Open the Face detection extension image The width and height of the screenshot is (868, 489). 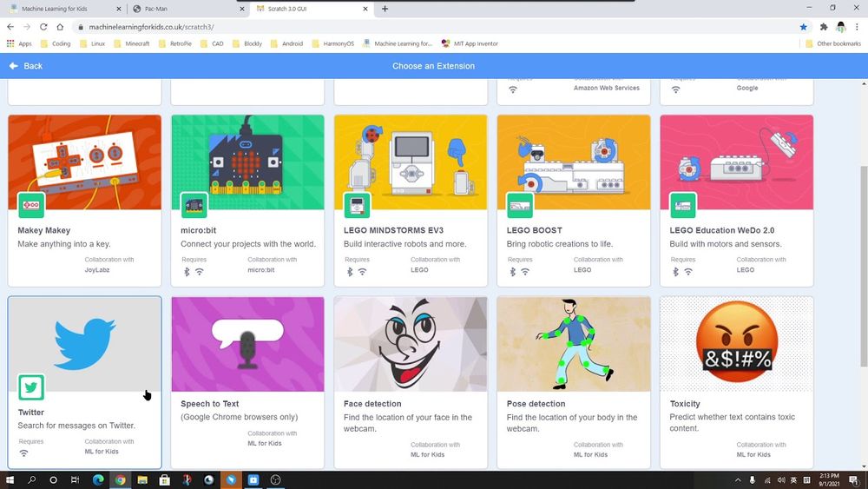pos(411,344)
